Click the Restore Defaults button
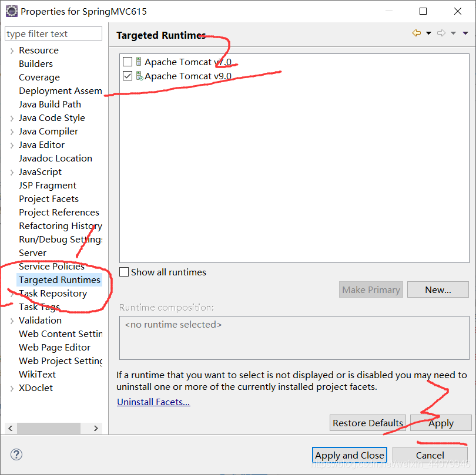Screen dimensions: 476x475 pyautogui.click(x=368, y=423)
